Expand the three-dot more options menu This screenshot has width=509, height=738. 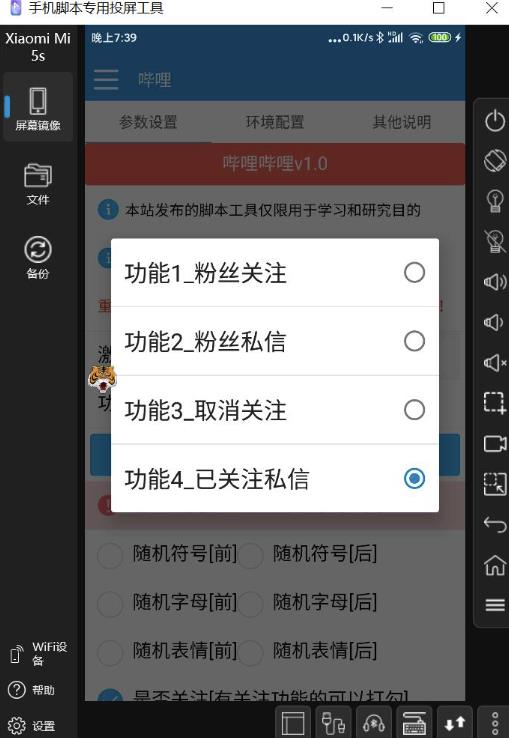495,723
